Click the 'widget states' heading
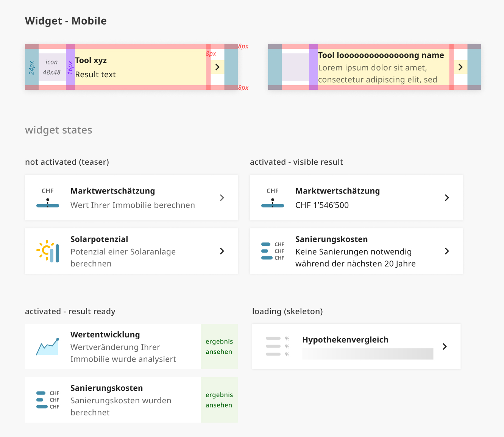 59,130
